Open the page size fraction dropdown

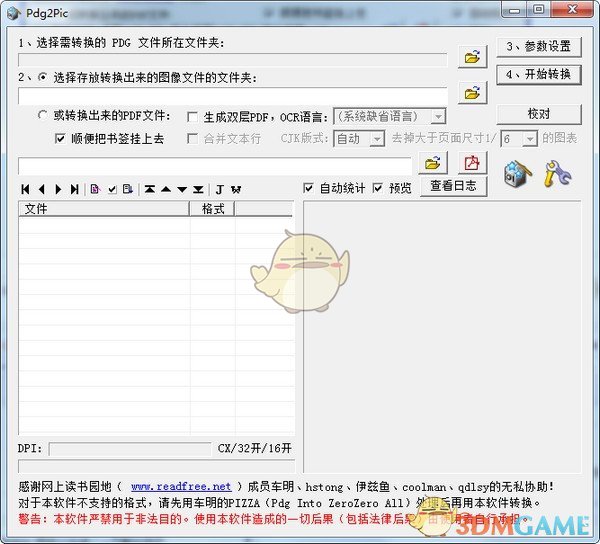click(530, 139)
